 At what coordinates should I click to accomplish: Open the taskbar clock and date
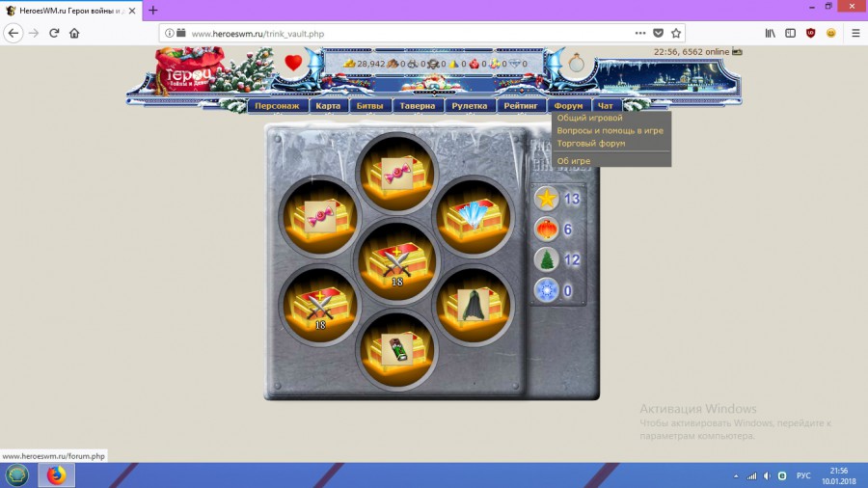(x=839, y=475)
